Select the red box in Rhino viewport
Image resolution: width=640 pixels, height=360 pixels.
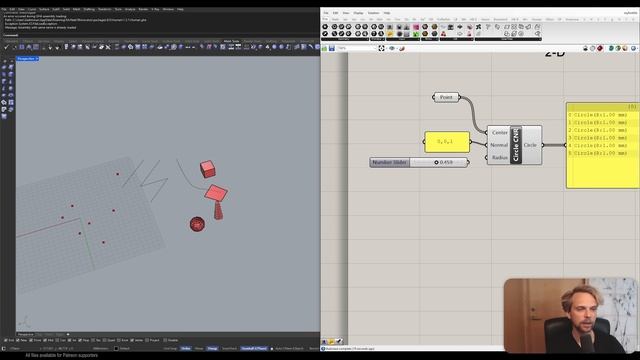[207, 169]
